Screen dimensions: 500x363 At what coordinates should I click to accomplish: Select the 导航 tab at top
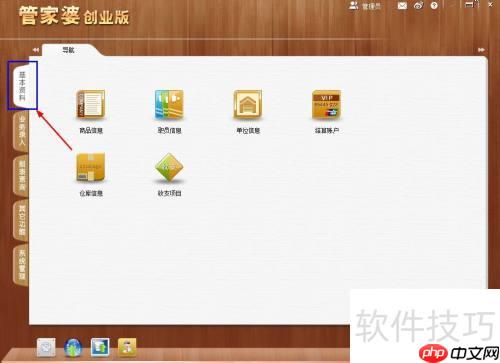click(x=68, y=50)
